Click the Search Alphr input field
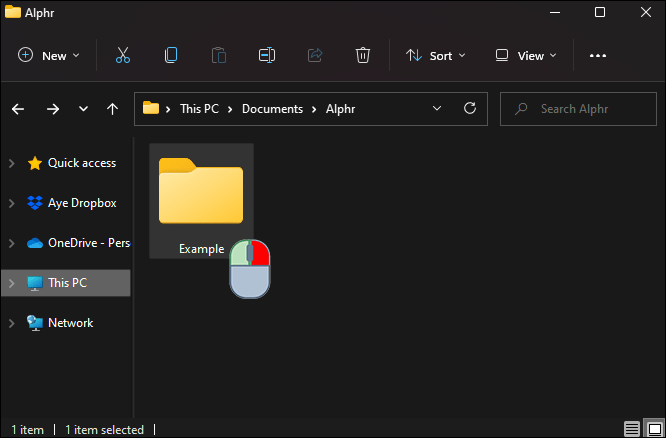Viewport: 666px width, 438px height. 578,109
